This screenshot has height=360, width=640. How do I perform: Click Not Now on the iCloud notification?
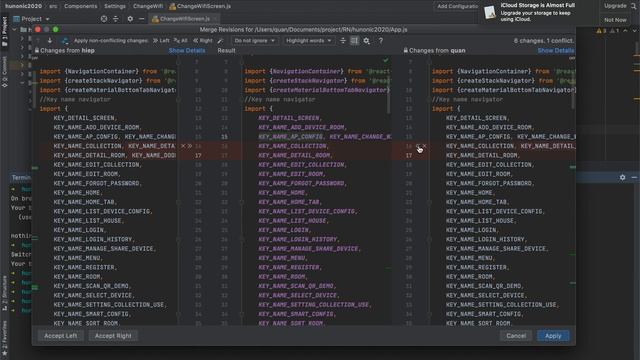pyautogui.click(x=615, y=20)
